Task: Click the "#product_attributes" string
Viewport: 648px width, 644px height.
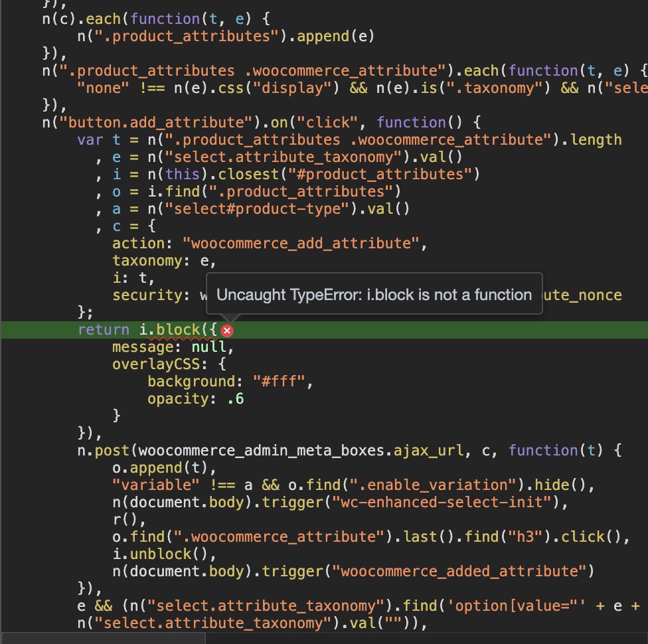Action: (x=380, y=175)
